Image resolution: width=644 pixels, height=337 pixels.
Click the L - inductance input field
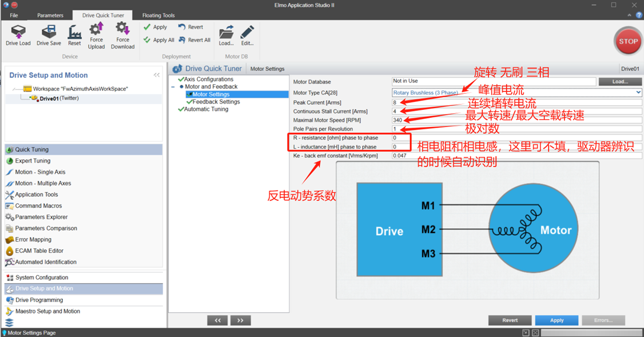(516, 146)
